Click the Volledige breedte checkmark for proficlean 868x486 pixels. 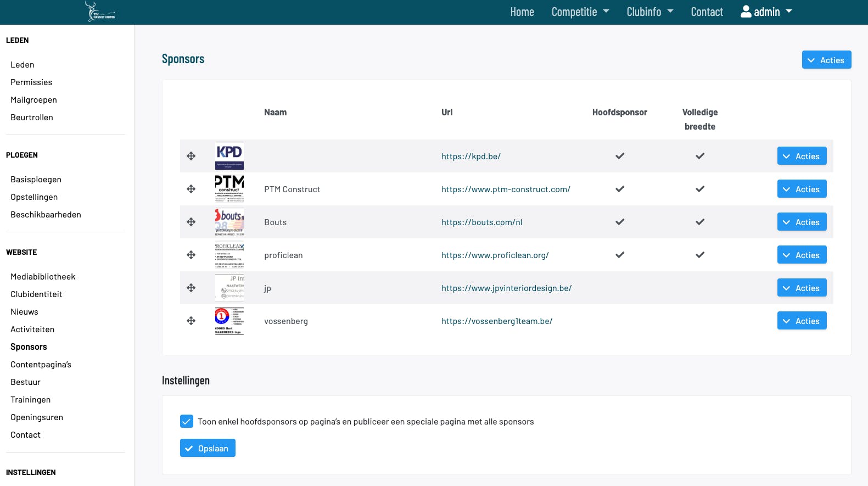point(700,255)
